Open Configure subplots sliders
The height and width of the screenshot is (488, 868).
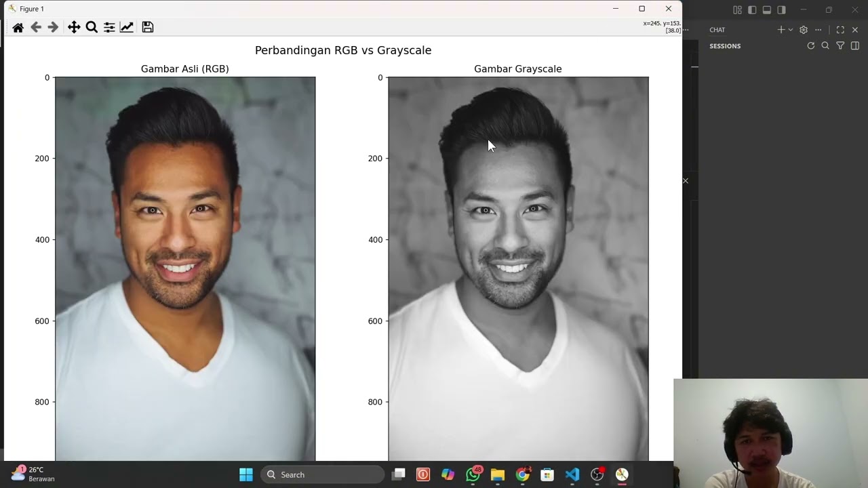[109, 27]
